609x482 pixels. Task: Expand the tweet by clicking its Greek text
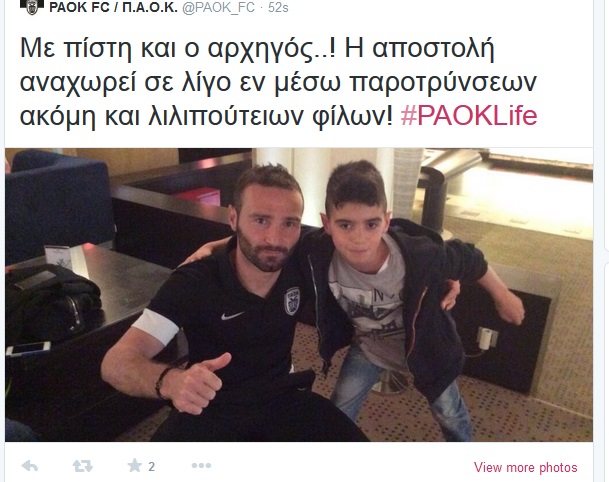[278, 82]
